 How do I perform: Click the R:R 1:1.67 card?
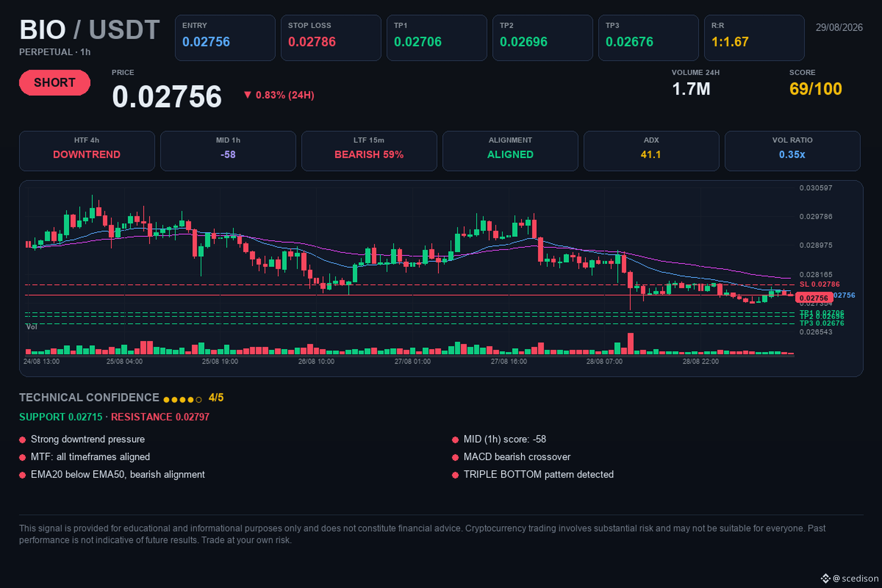coord(754,38)
